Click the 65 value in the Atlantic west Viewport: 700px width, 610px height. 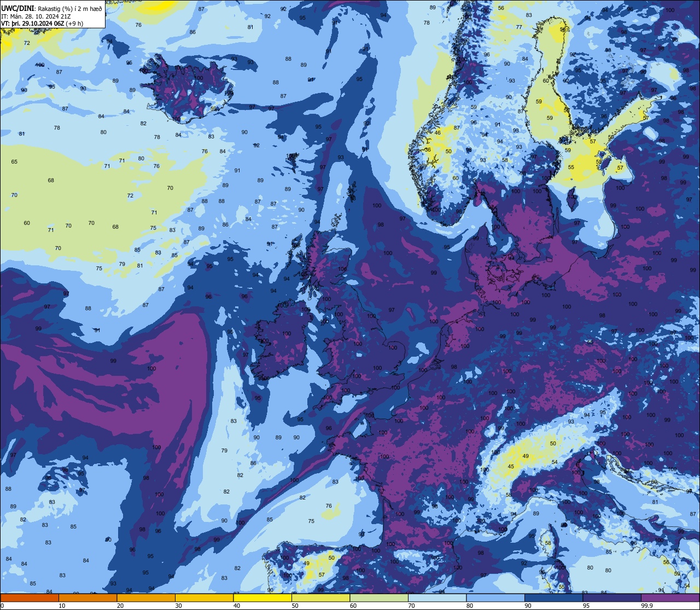pyautogui.click(x=14, y=162)
